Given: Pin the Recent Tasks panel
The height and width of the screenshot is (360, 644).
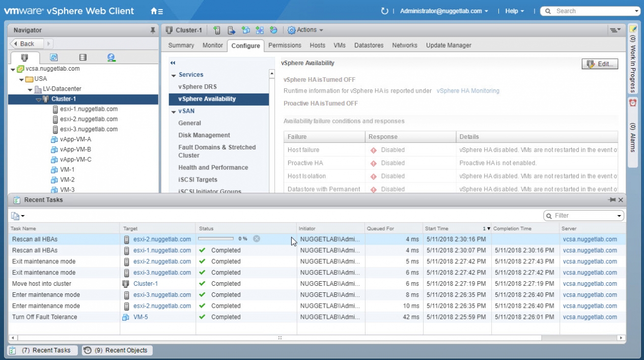Looking at the screenshot, I should tap(611, 200).
